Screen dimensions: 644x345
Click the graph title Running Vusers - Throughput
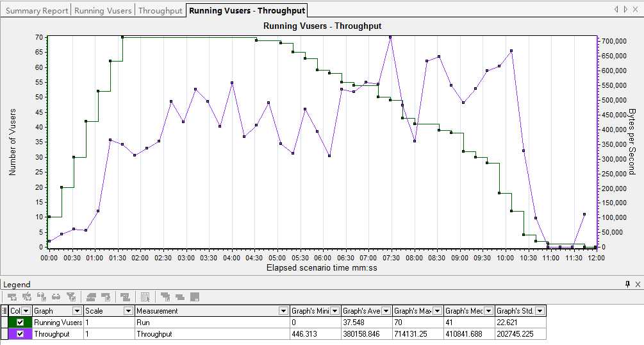click(322, 26)
